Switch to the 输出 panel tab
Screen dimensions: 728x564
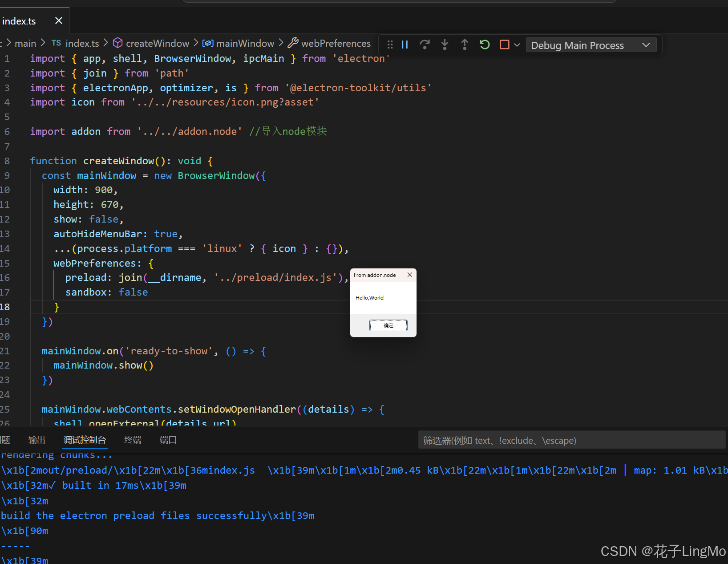(37, 440)
